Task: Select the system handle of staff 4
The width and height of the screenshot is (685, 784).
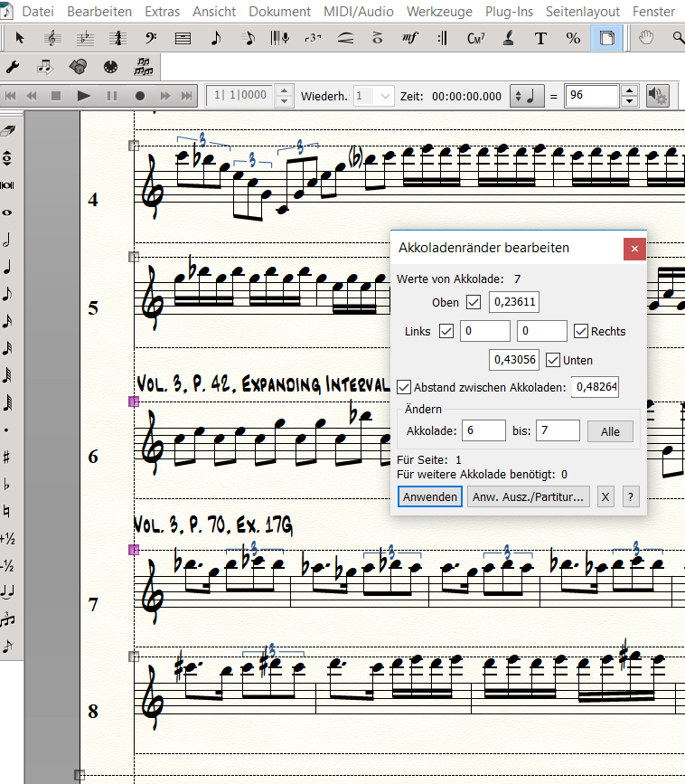Action: point(134,146)
